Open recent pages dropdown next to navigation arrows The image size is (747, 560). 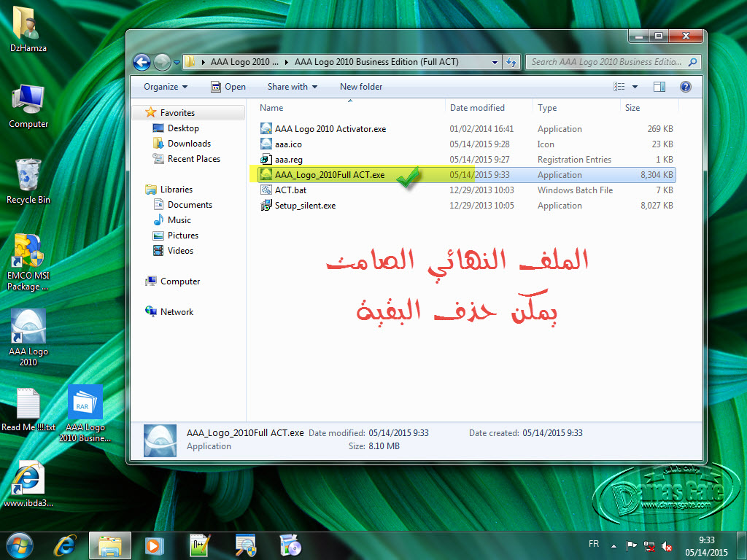click(x=177, y=63)
